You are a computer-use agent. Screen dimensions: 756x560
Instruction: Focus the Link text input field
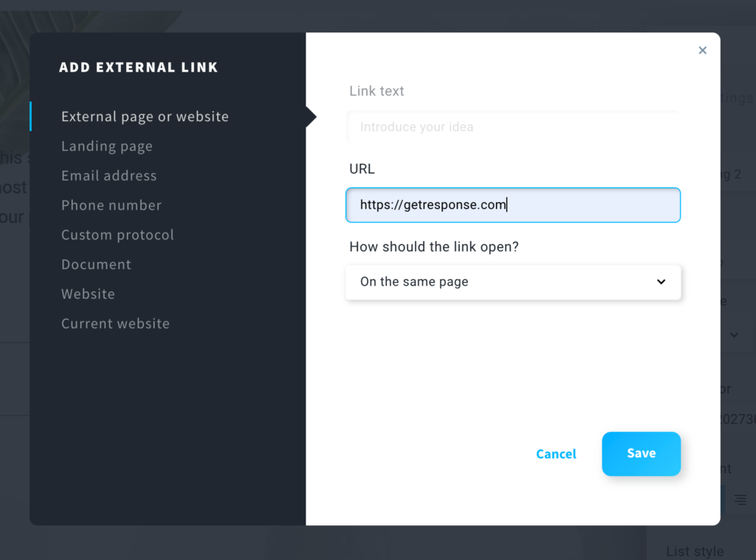[513, 127]
